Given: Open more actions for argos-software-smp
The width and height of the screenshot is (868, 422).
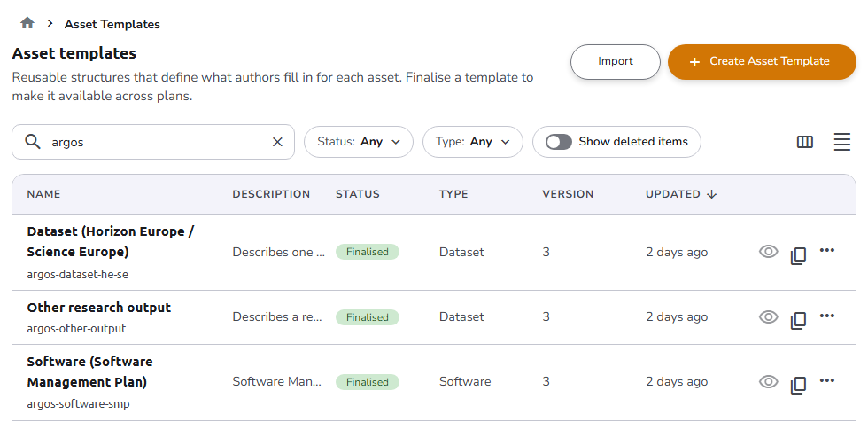Looking at the screenshot, I should [x=827, y=380].
